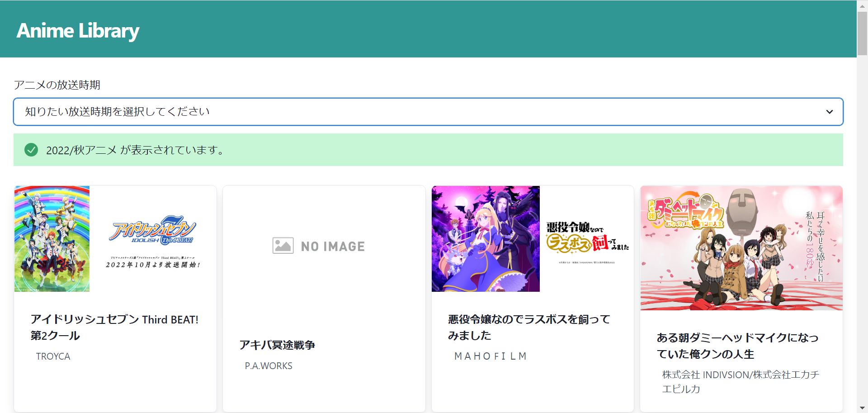Viewport: 868px width, 413px height.
Task: Click the title アキバ冥途戦争
Action: coord(277,345)
